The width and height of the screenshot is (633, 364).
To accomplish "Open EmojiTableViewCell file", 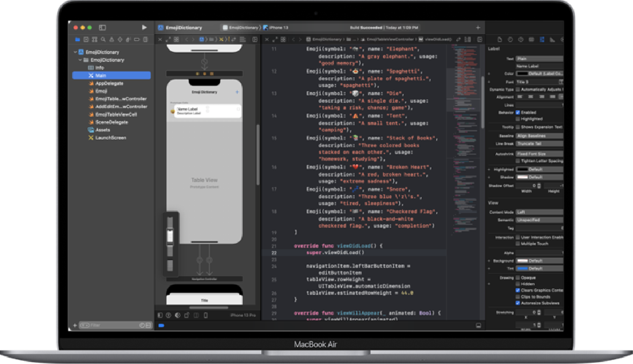I will tap(116, 114).
